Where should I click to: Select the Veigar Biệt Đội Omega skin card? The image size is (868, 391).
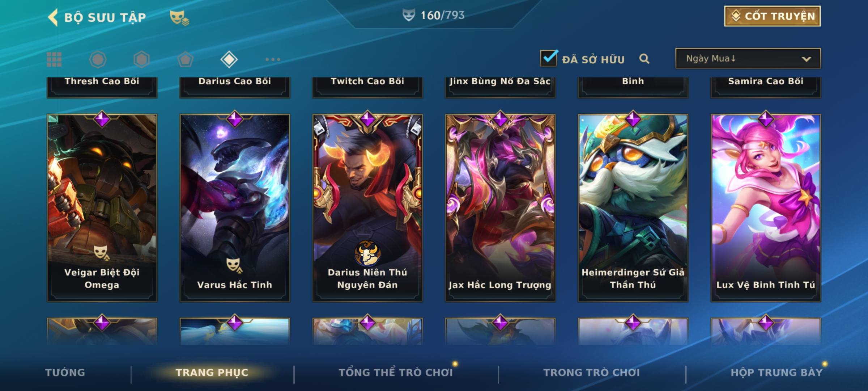point(102,208)
